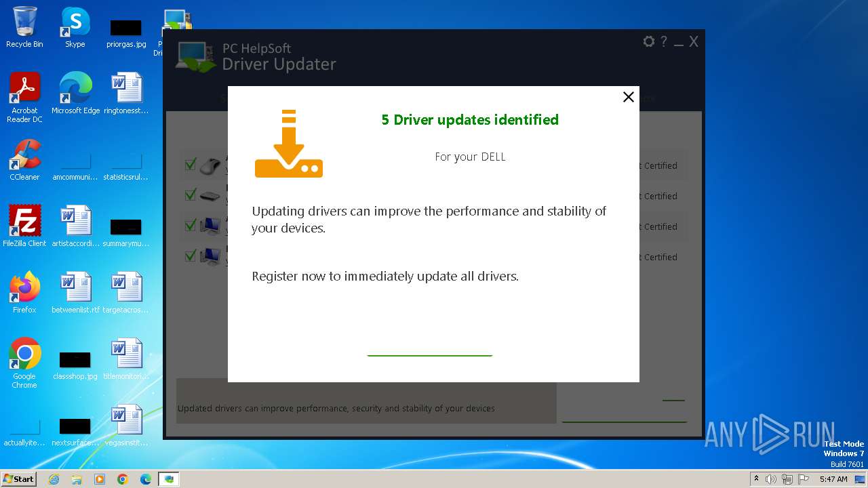Viewport: 868px width, 488px height.
Task: Click 'Register now to immediately update all drivers' text
Action: (385, 277)
